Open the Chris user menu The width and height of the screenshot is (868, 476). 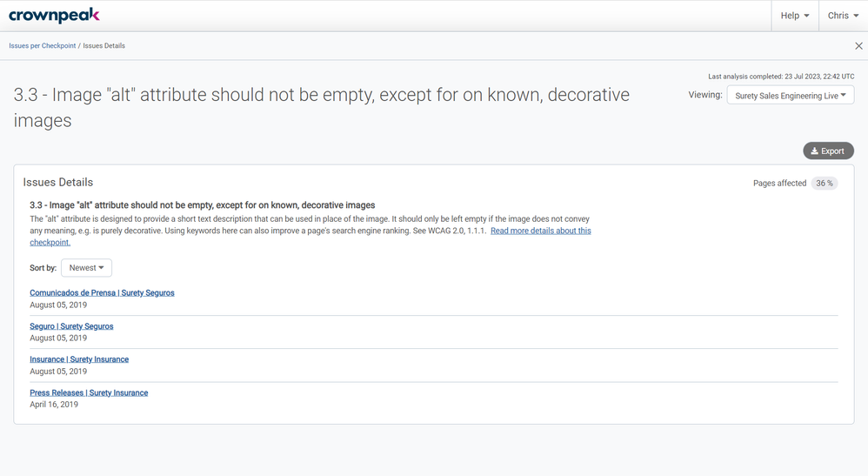[843, 16]
